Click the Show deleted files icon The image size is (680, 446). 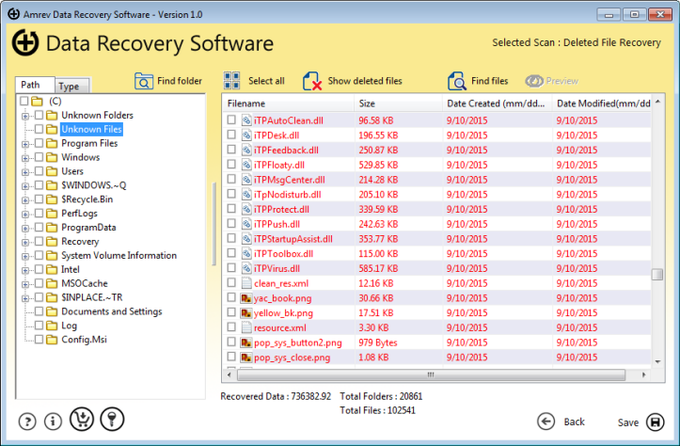(312, 81)
